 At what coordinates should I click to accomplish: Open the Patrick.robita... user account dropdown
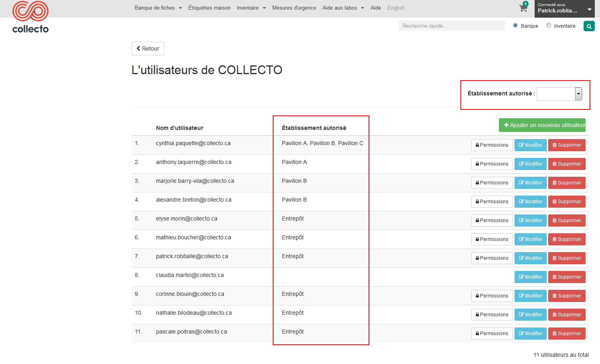564,9
